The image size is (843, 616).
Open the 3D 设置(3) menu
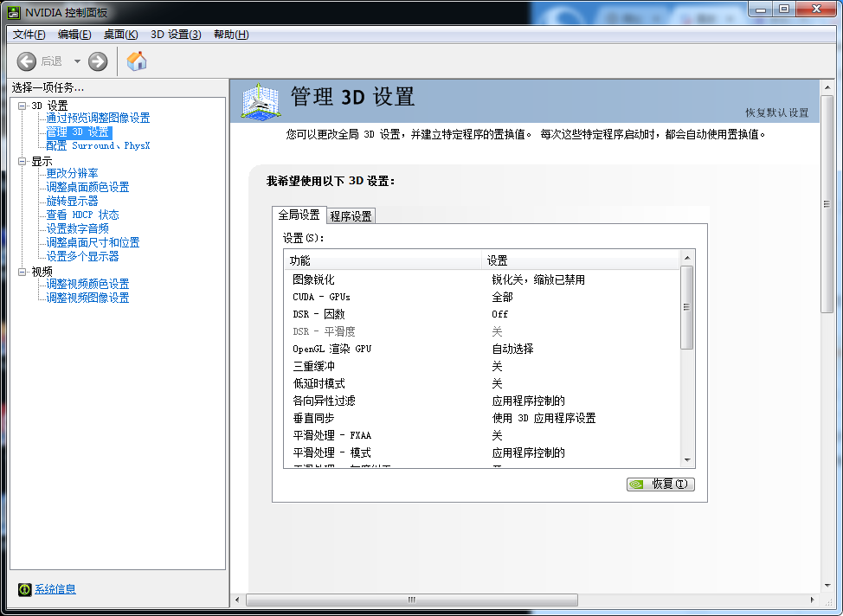click(x=176, y=35)
